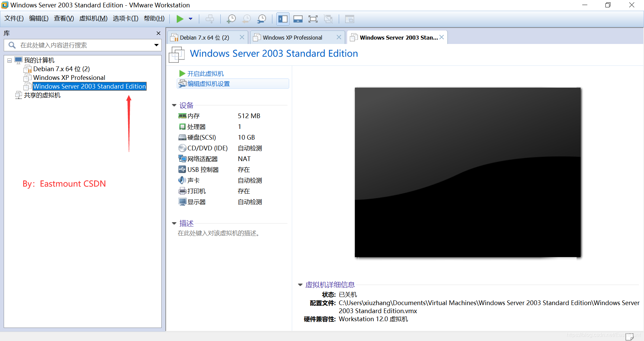644x341 pixels.
Task: Click the 打印机 printer icon
Action: 182,191
